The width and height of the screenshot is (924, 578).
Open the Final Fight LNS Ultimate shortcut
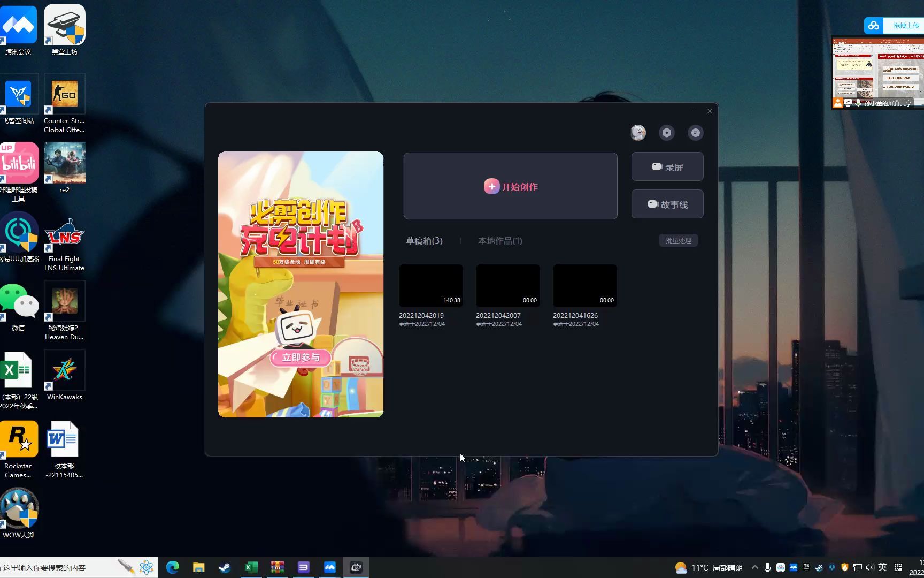coord(65,244)
